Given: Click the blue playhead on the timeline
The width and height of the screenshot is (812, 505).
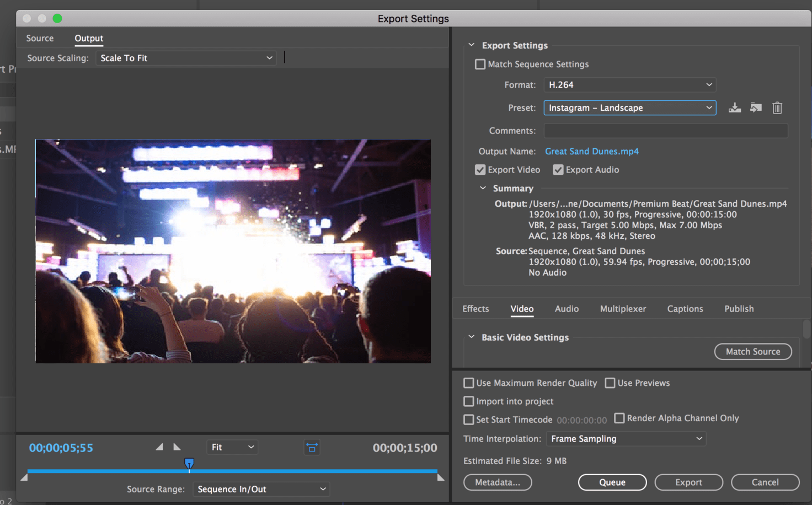Looking at the screenshot, I should (x=189, y=464).
